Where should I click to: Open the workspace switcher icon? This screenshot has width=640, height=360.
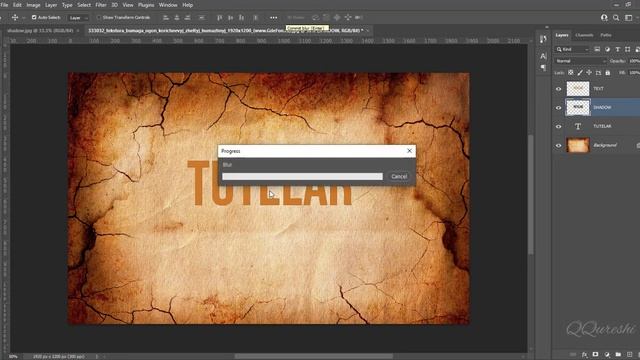tap(629, 18)
